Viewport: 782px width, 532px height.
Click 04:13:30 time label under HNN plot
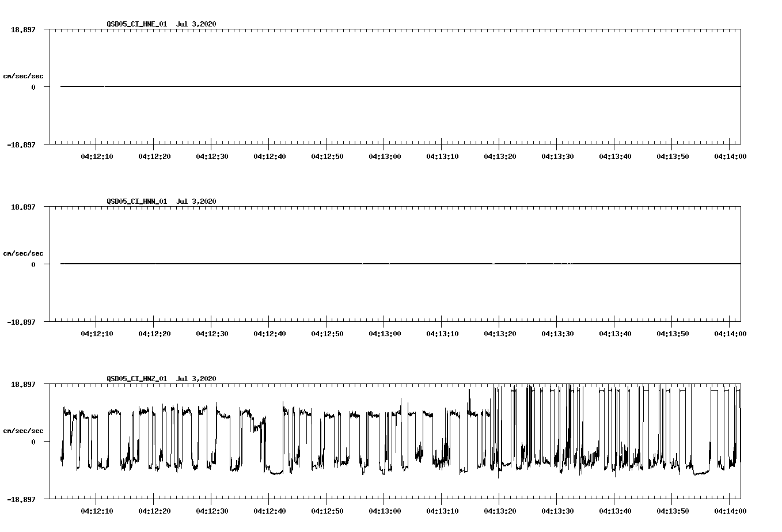point(557,334)
